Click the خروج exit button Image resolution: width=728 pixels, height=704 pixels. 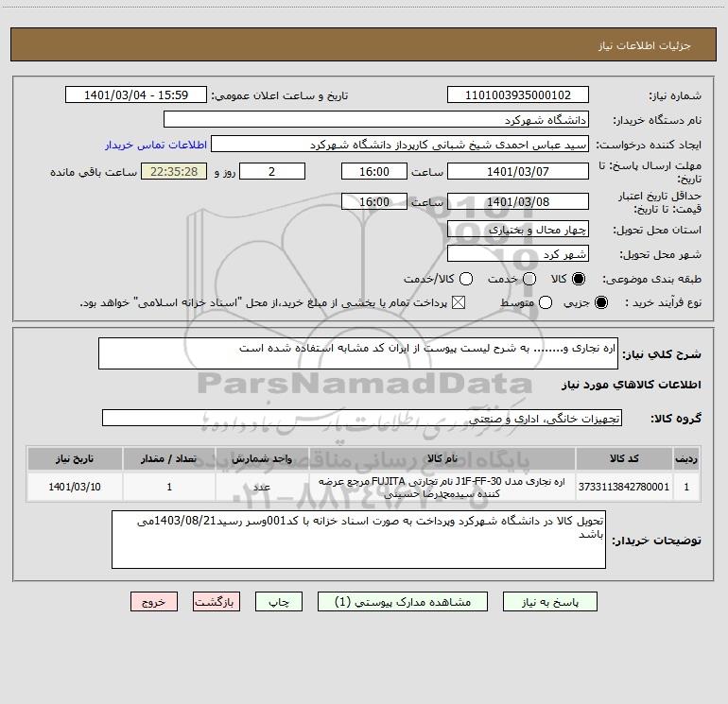pos(154,602)
